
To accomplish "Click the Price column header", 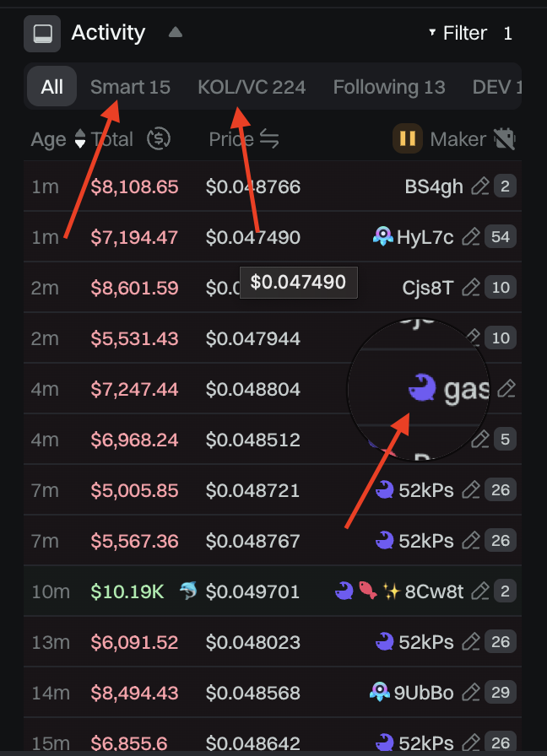I will point(231,139).
